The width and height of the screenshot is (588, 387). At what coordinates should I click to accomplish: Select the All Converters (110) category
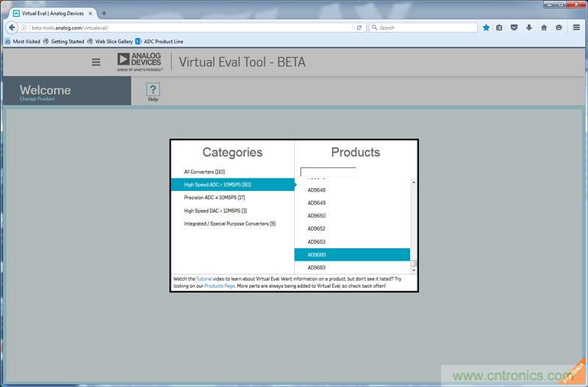204,172
